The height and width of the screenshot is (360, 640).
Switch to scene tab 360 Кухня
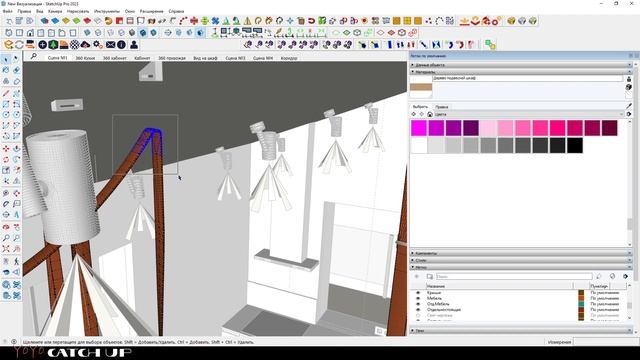(85, 58)
